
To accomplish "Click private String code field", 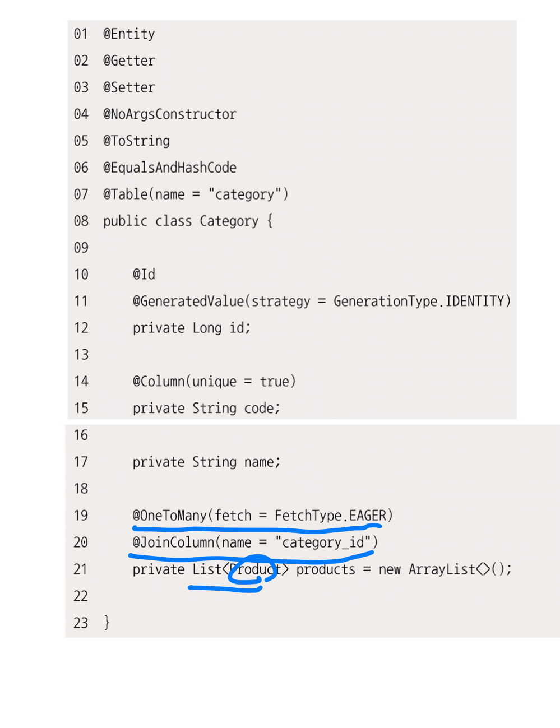I will click(x=206, y=409).
